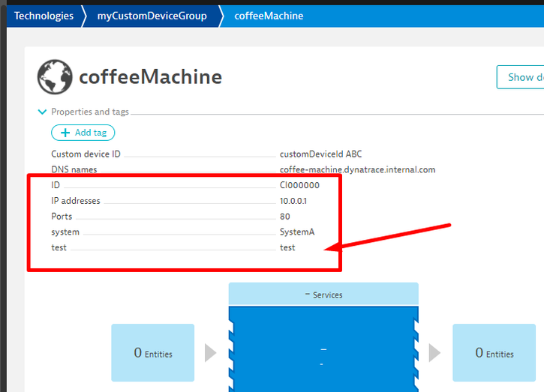
Task: Click the DNS names label
Action: pos(74,169)
